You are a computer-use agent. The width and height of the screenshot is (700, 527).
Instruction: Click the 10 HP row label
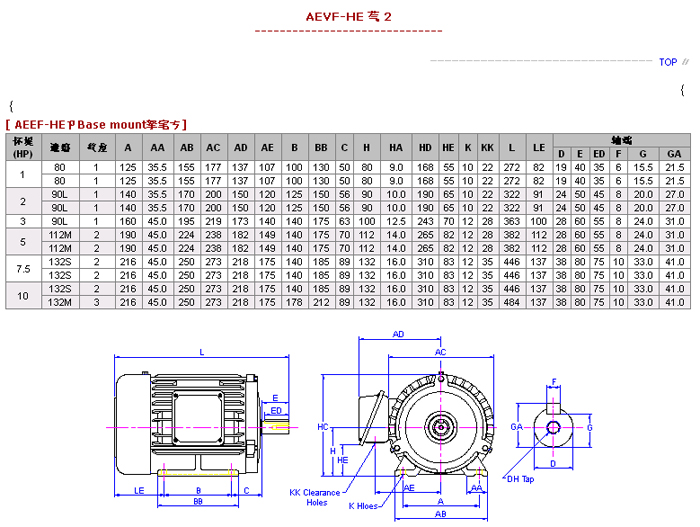tap(22, 295)
